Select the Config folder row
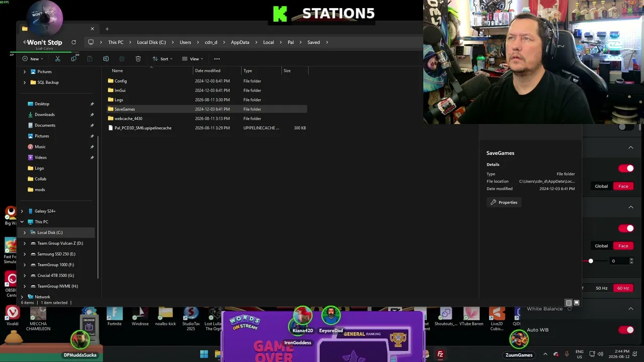 (x=206, y=81)
